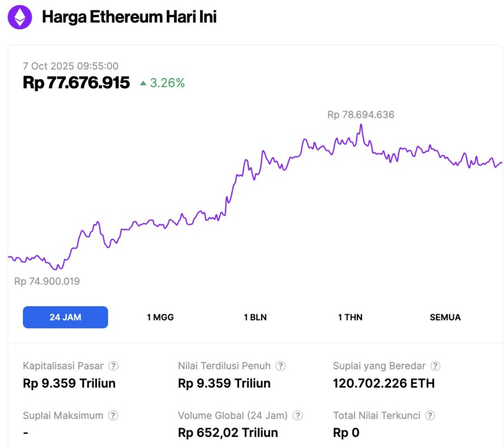Click help icon beside Total Nilai Terkunci
This screenshot has height=448, width=504.
430,416
